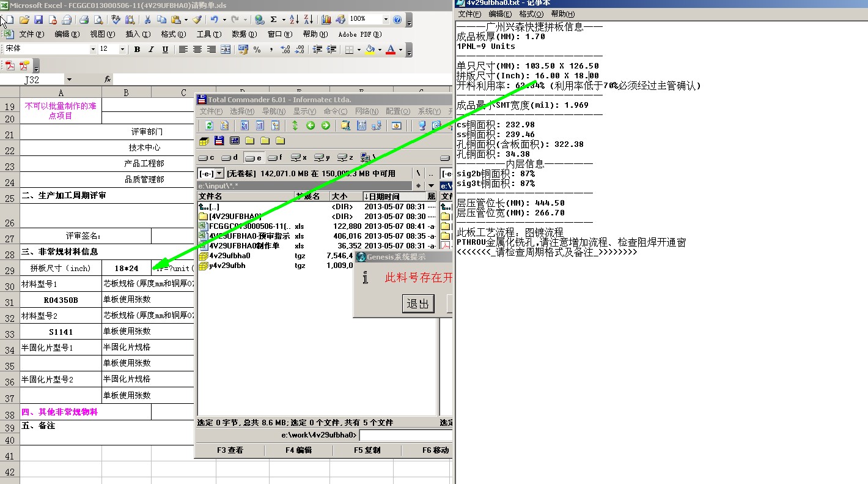Viewport: 868px width, 484px height.
Task: Click the New workbook icon in Excel
Action: tap(9, 20)
